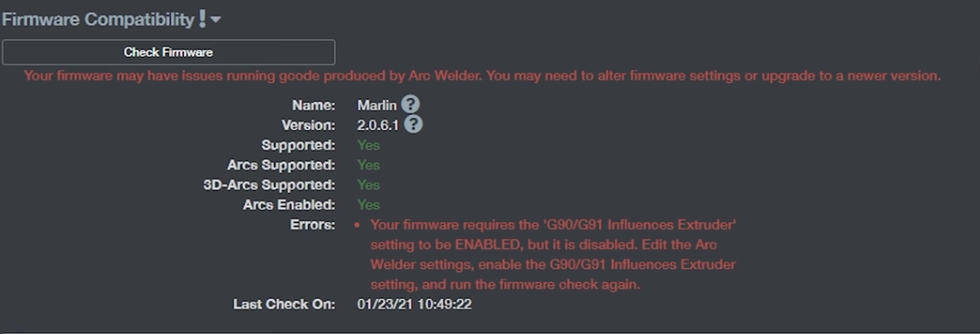Click the Arcs Enabled label
The height and width of the screenshot is (334, 980).
point(289,205)
